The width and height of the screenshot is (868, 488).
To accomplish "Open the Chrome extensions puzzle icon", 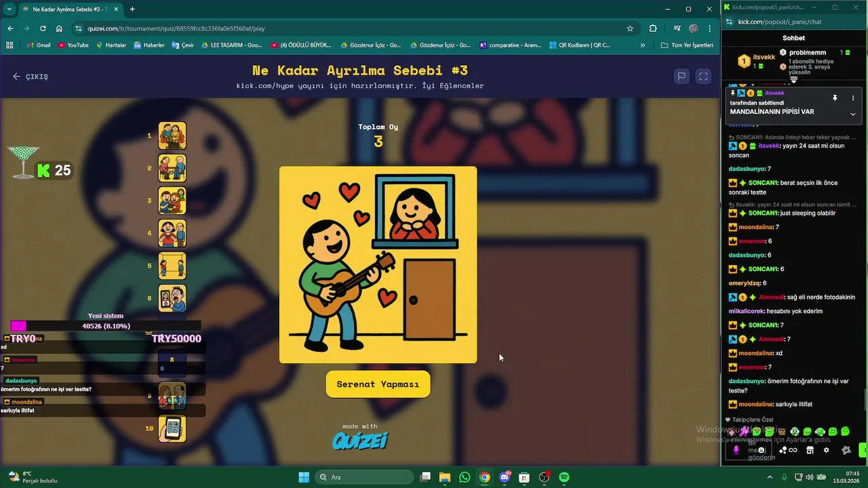I will point(653,28).
